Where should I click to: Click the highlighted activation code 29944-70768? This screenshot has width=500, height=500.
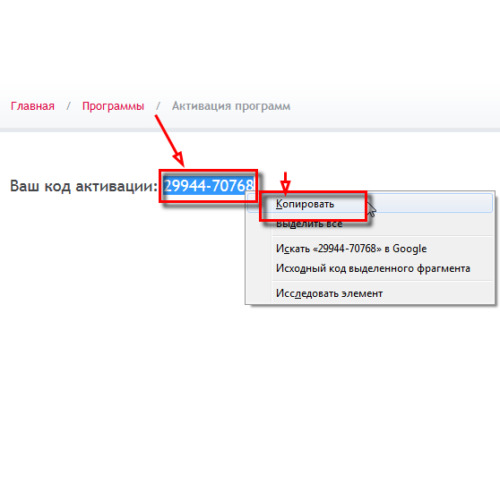[209, 185]
